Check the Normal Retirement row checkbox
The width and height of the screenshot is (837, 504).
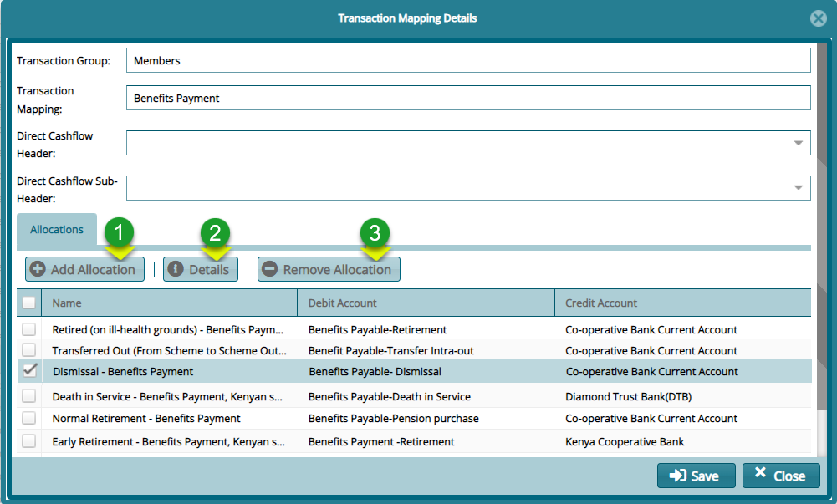tap(28, 418)
